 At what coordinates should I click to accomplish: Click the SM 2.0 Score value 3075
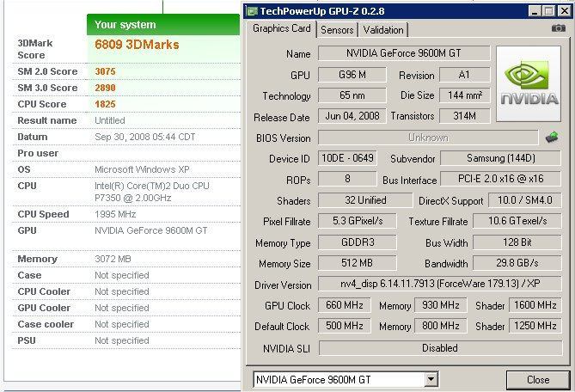pyautogui.click(x=105, y=71)
